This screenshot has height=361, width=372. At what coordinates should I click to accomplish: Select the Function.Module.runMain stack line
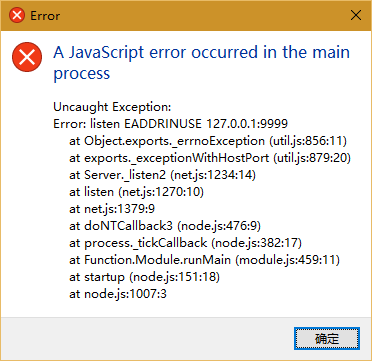click(x=204, y=260)
